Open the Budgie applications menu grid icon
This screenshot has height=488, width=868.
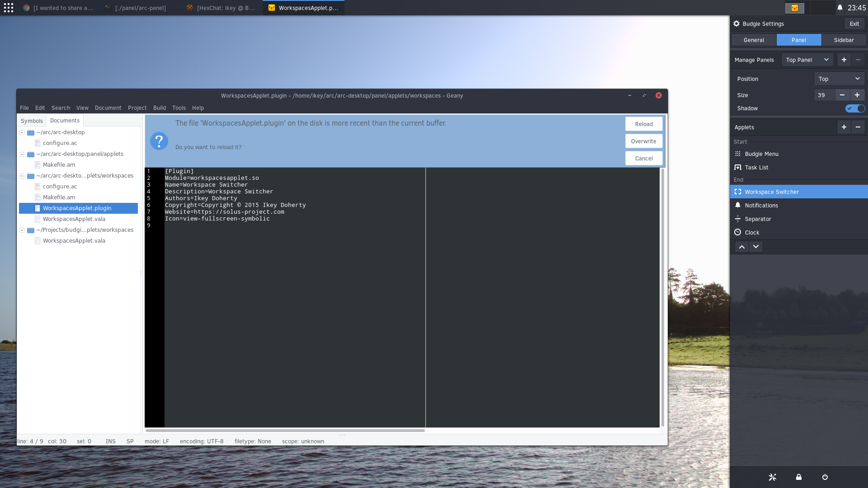click(x=9, y=8)
